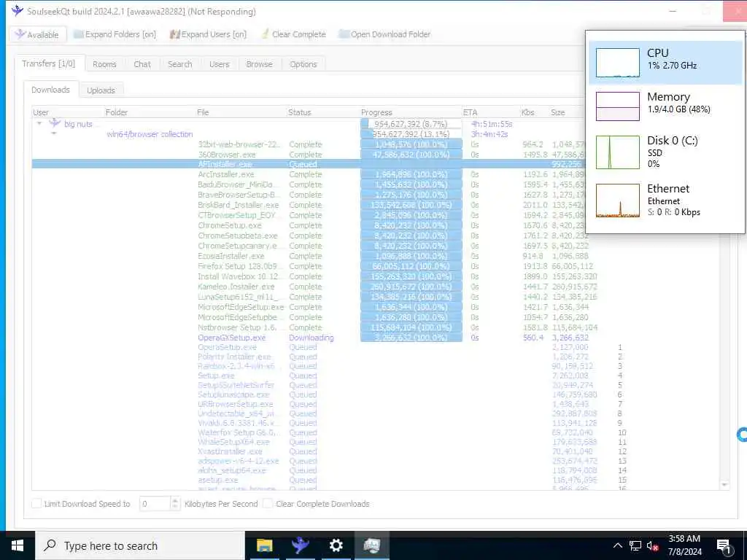747x560 pixels.
Task: Open the Chat tab
Action: tap(142, 64)
